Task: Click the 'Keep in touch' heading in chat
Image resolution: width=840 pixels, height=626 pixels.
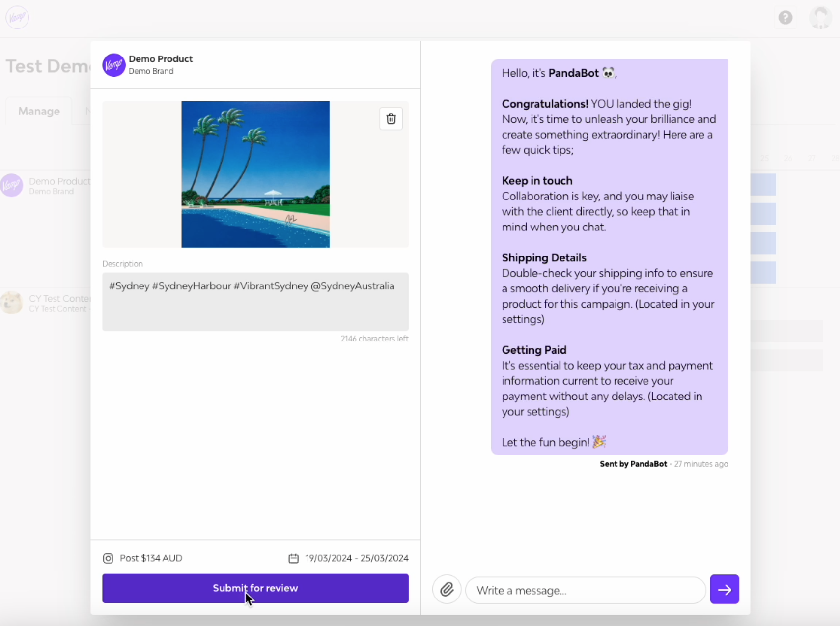Action: click(537, 180)
